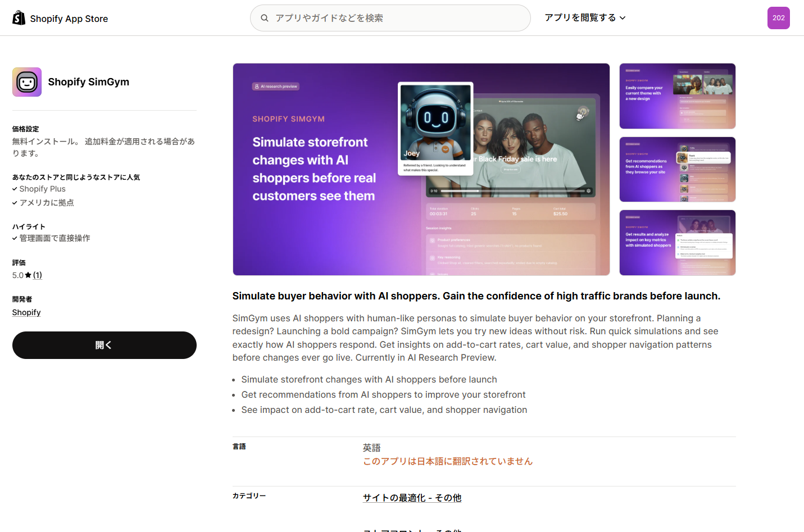Viewport: 804px width, 532px height.
Task: Expand the アプリを閲覧する dropdown menu
Action: pyautogui.click(x=580, y=18)
